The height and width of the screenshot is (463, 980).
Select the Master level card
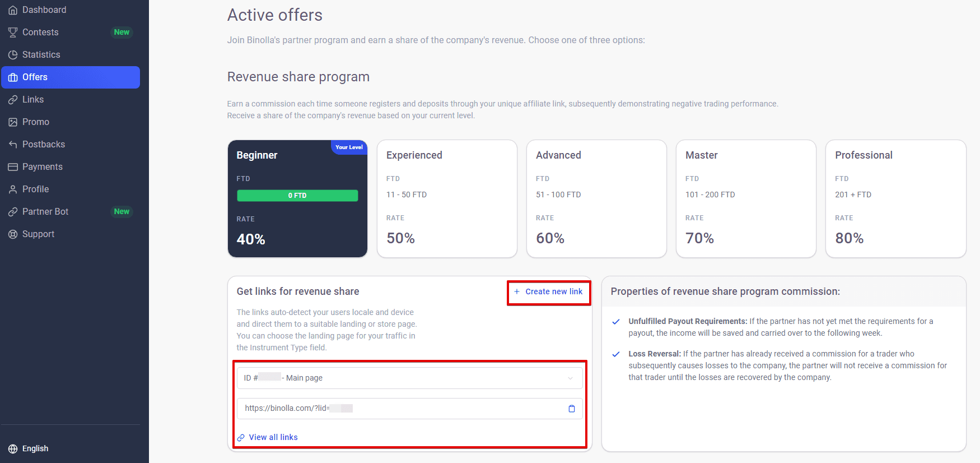point(746,199)
